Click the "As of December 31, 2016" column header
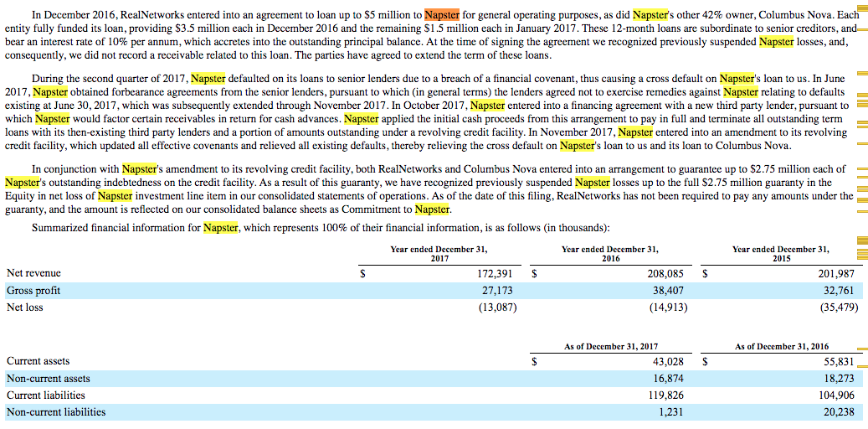Image resolution: width=868 pixels, height=429 pixels. pos(782,347)
